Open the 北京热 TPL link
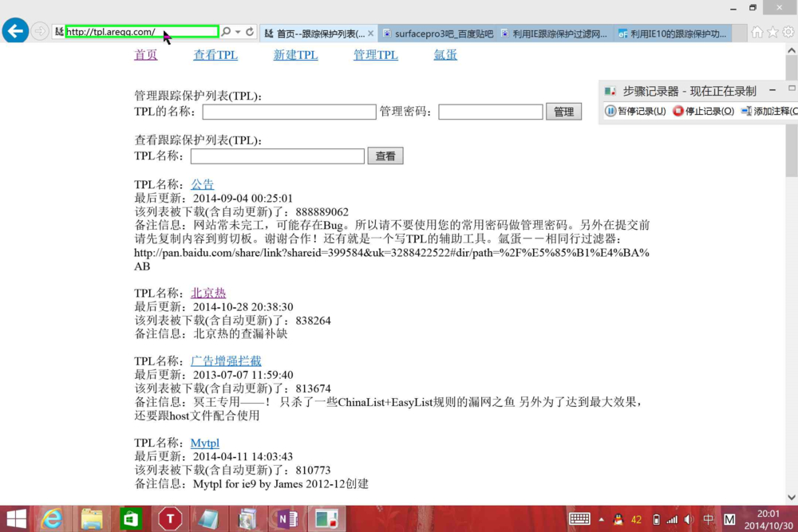 click(x=208, y=293)
